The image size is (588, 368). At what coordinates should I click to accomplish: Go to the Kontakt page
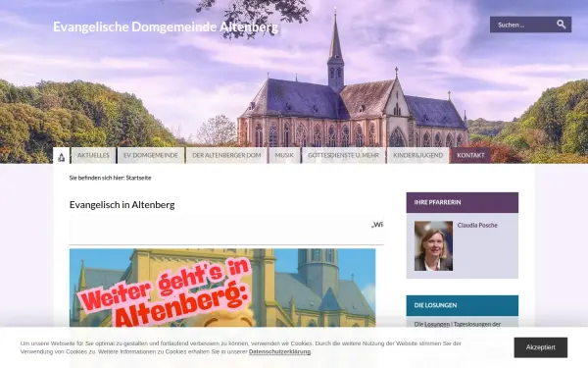click(x=470, y=155)
